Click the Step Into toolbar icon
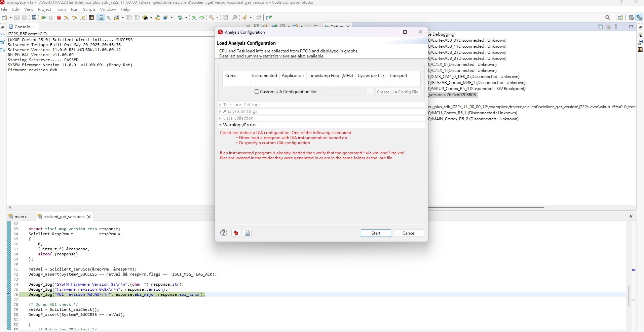Screen dimensions: 644x332 pyautogui.click(x=67, y=17)
